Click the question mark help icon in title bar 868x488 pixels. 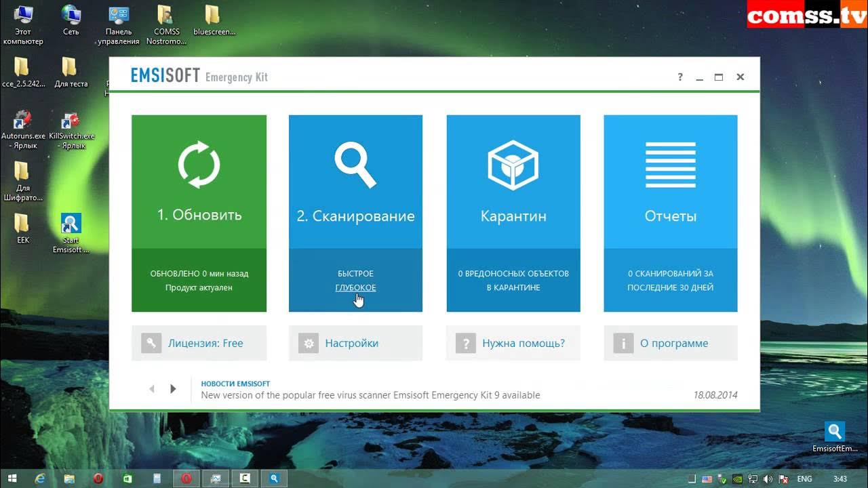pyautogui.click(x=680, y=77)
